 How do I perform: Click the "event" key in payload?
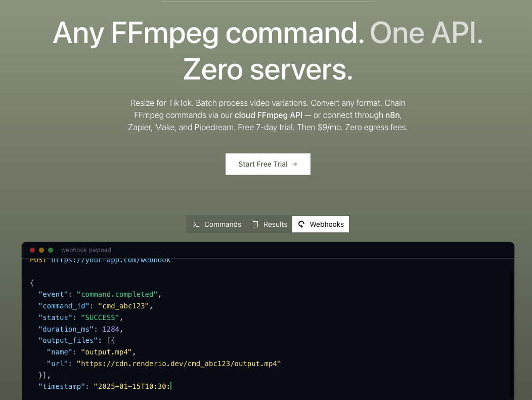click(x=53, y=294)
